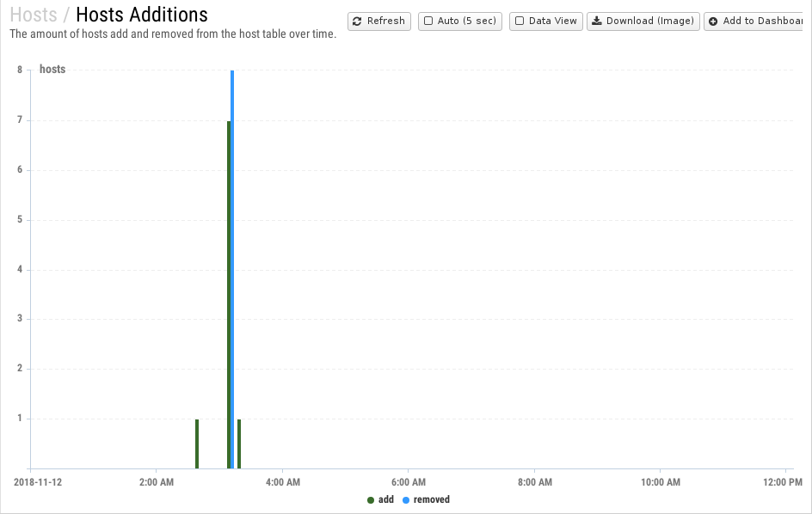The height and width of the screenshot is (514, 812).
Task: Click the '8:00 AM' axis label
Action: (535, 482)
